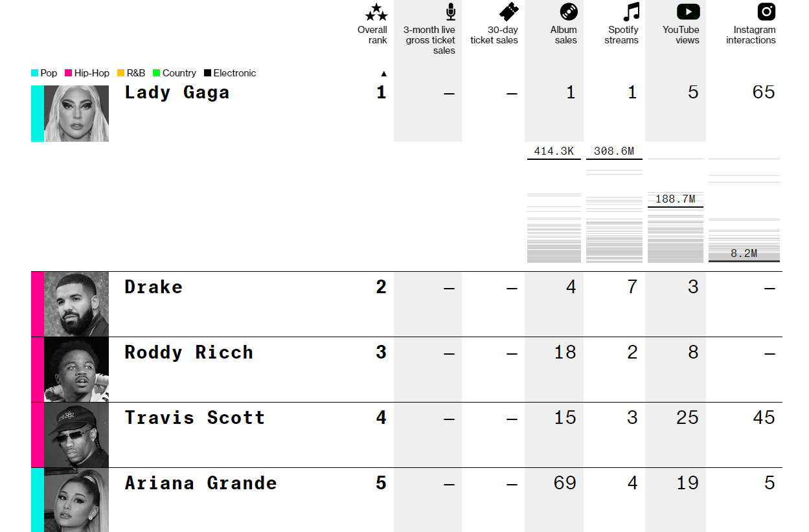Click the YouTube views play icon
The image size is (809, 532).
coord(688,12)
